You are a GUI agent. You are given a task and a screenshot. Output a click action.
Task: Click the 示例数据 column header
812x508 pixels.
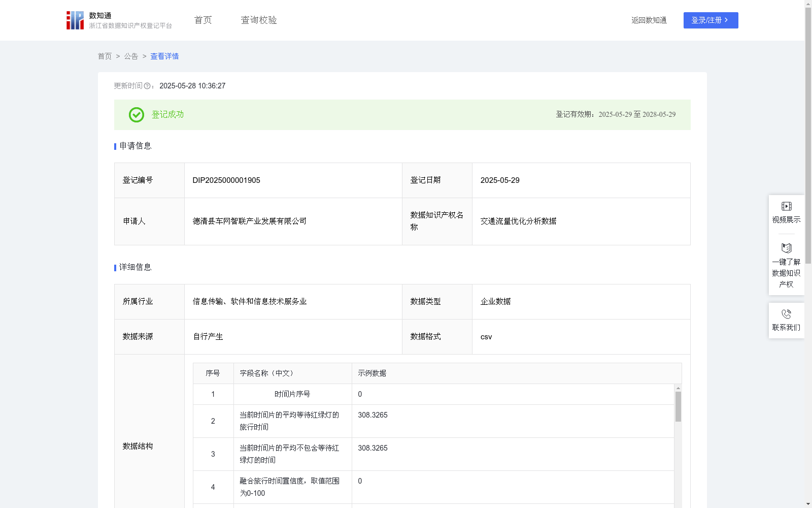(x=517, y=373)
